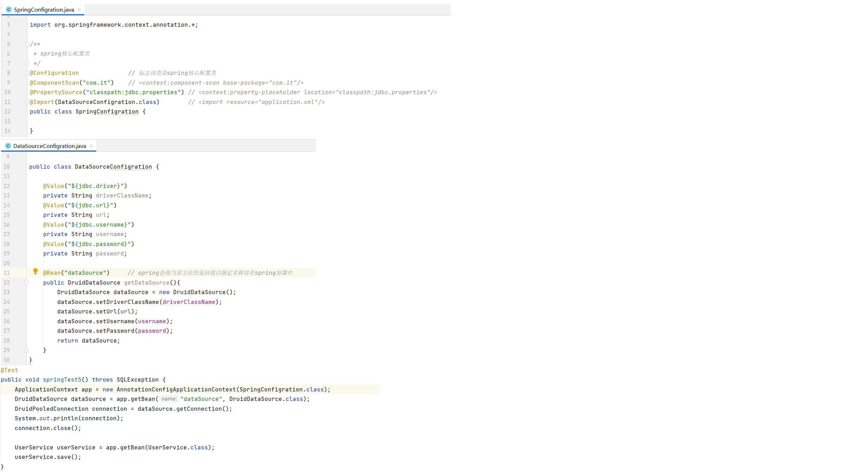
Task: Fold the annotations block starting at @Configuration
Action: (x=27, y=73)
